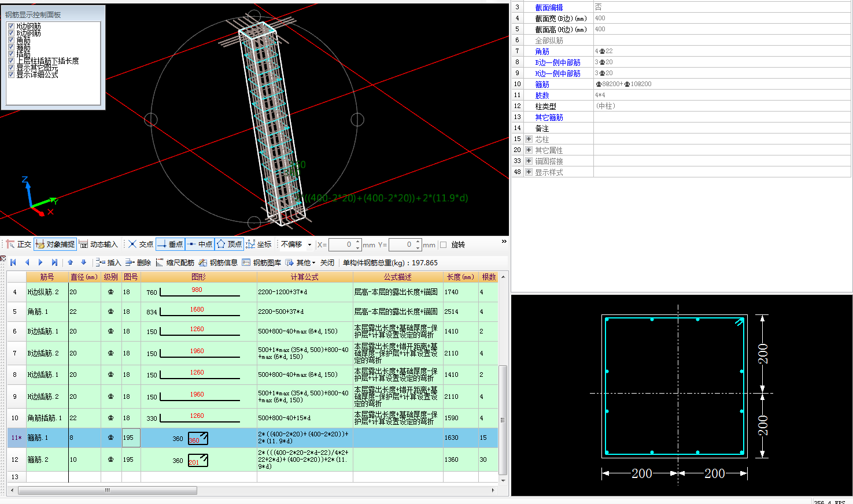Click the 公式描述 column header
The height and width of the screenshot is (504, 853).
coord(398,277)
